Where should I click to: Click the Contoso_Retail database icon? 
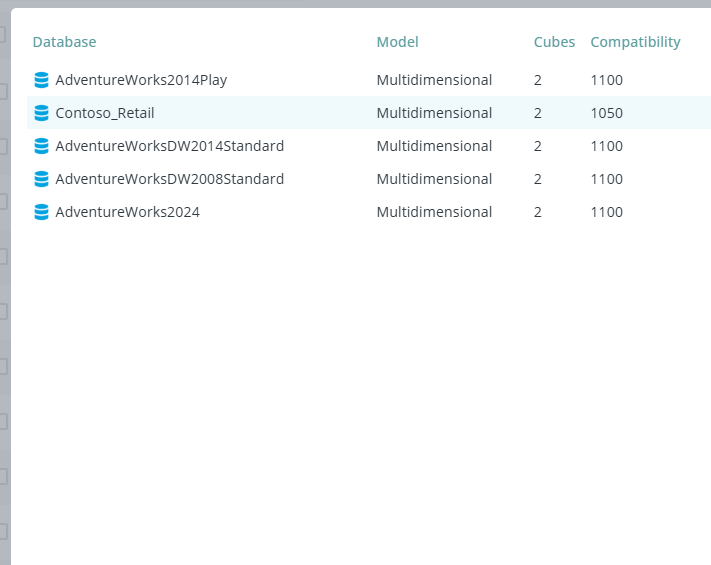click(41, 113)
